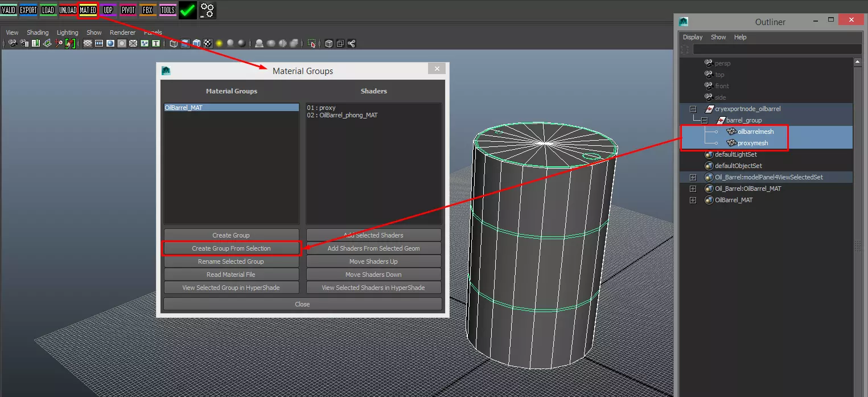868x397 pixels.
Task: Collapse the cryexportnode_oilbarrel node
Action: [693, 109]
